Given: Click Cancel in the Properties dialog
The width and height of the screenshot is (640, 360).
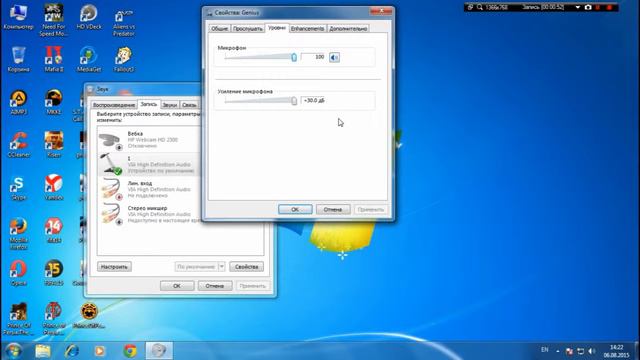Looking at the screenshot, I should (333, 209).
